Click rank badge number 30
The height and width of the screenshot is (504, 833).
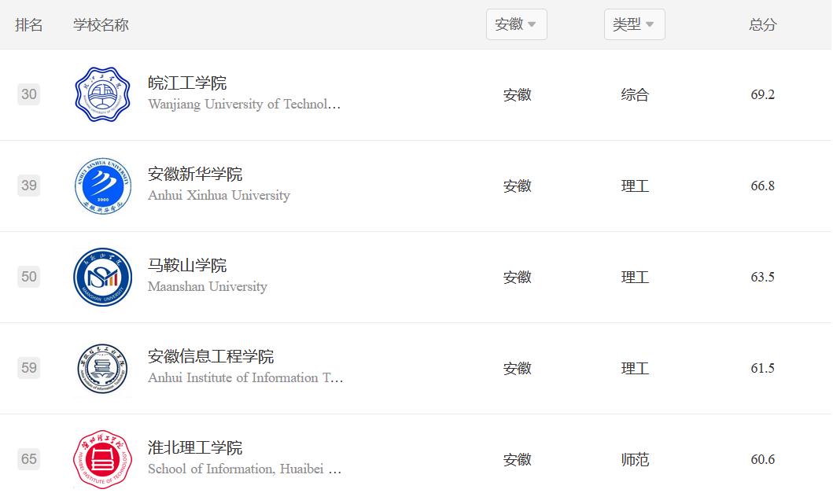pyautogui.click(x=29, y=94)
